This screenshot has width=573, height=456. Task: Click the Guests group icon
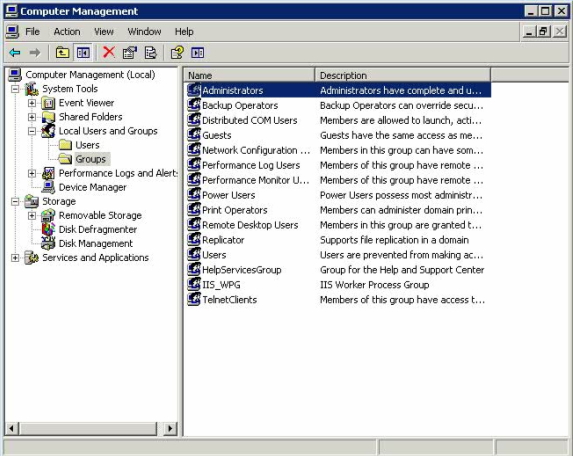[194, 135]
